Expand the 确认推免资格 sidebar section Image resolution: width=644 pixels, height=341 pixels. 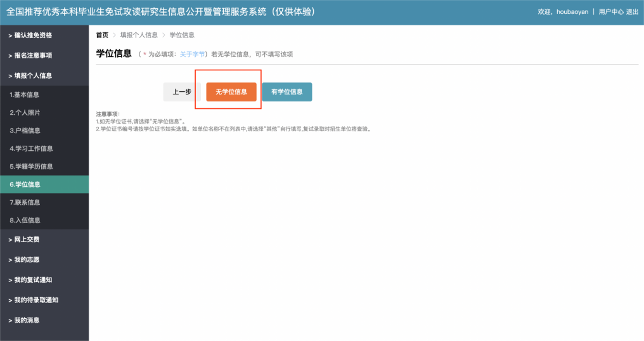44,35
